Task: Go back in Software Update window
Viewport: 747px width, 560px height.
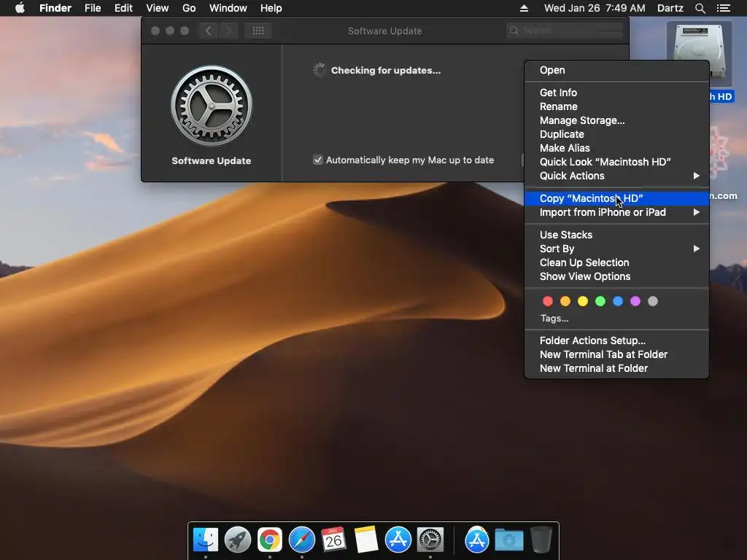Action: (208, 31)
